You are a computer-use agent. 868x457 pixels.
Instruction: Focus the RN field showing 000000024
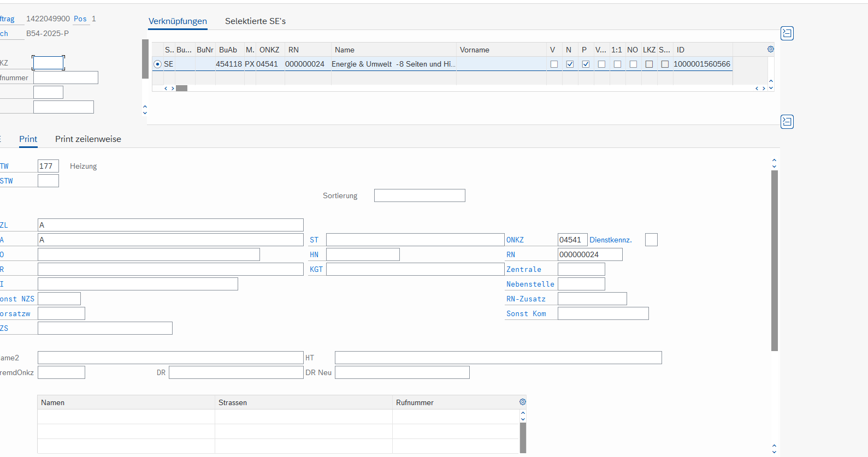[x=590, y=254]
